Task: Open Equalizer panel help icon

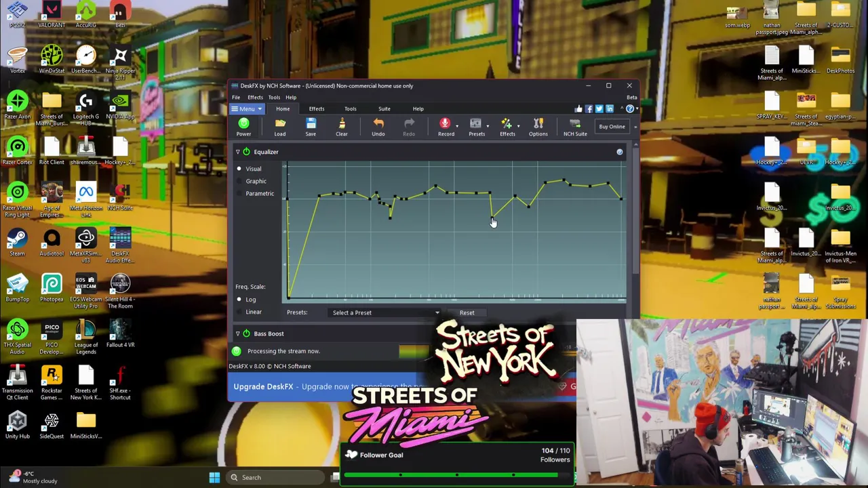Action: click(x=619, y=152)
